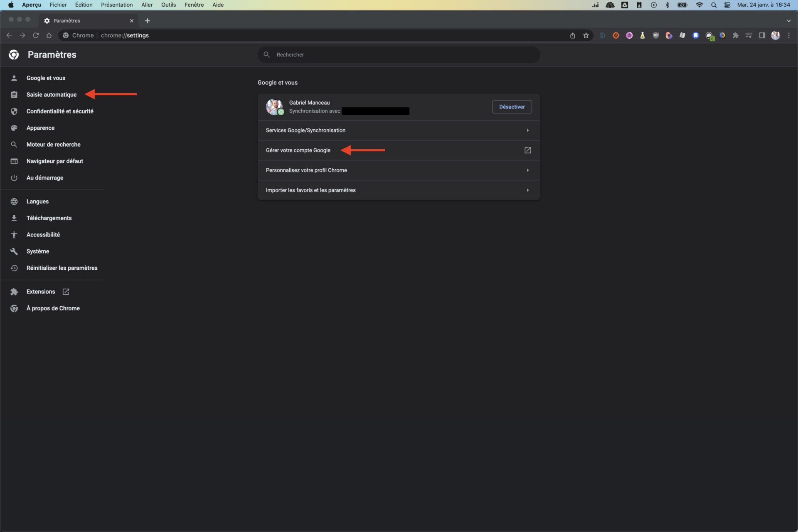Click the Navigateur par défaut icon
Screen dimensions: 798x532
pyautogui.click(x=14, y=161)
